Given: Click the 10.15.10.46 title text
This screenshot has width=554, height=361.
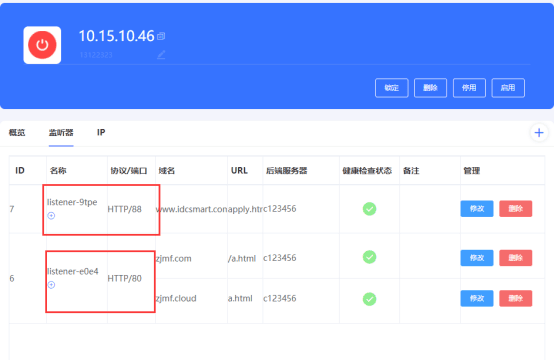Looking at the screenshot, I should pos(116,36).
